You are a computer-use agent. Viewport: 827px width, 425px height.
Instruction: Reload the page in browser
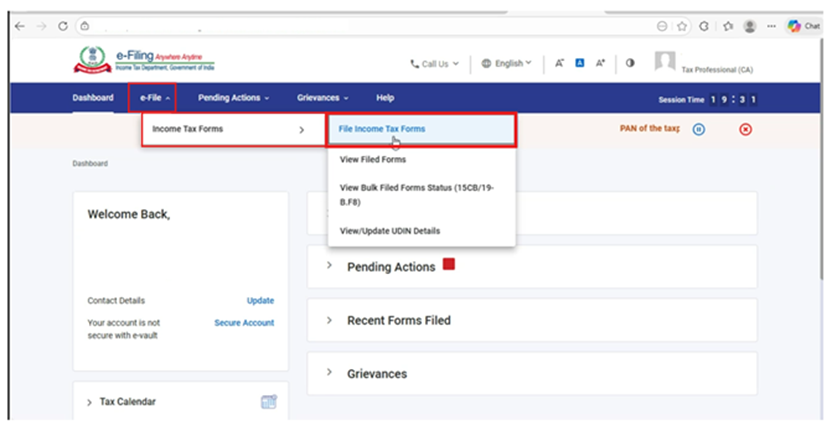[x=64, y=26]
